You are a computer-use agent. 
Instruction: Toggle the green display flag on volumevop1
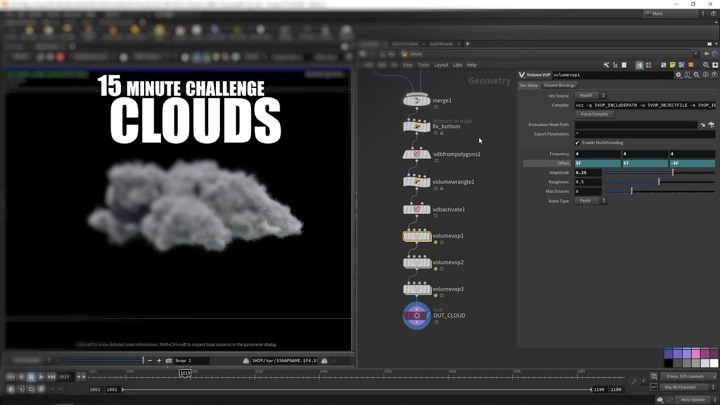(436, 242)
